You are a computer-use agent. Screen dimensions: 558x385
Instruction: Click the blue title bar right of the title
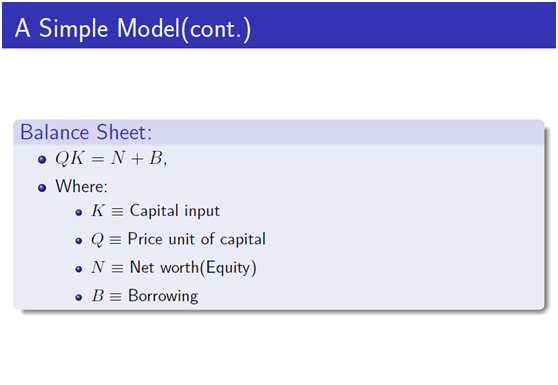click(x=404, y=25)
